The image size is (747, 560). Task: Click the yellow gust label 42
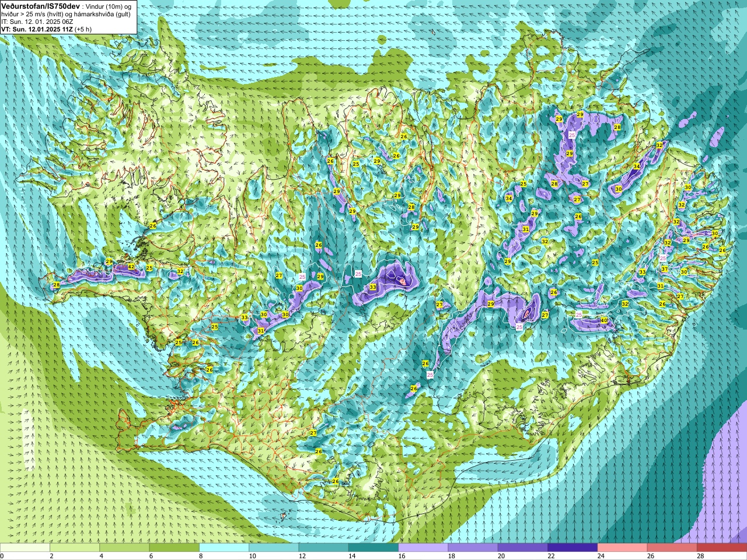[x=131, y=267]
